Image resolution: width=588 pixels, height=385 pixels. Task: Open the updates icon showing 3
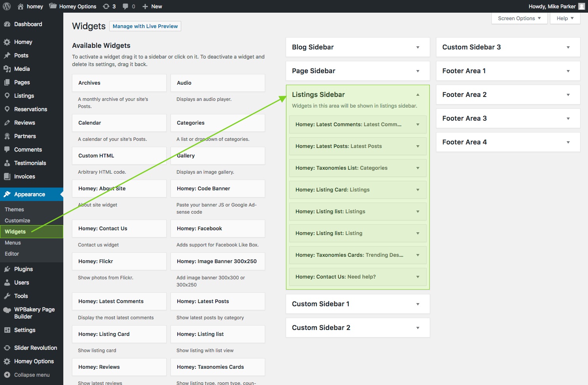106,6
